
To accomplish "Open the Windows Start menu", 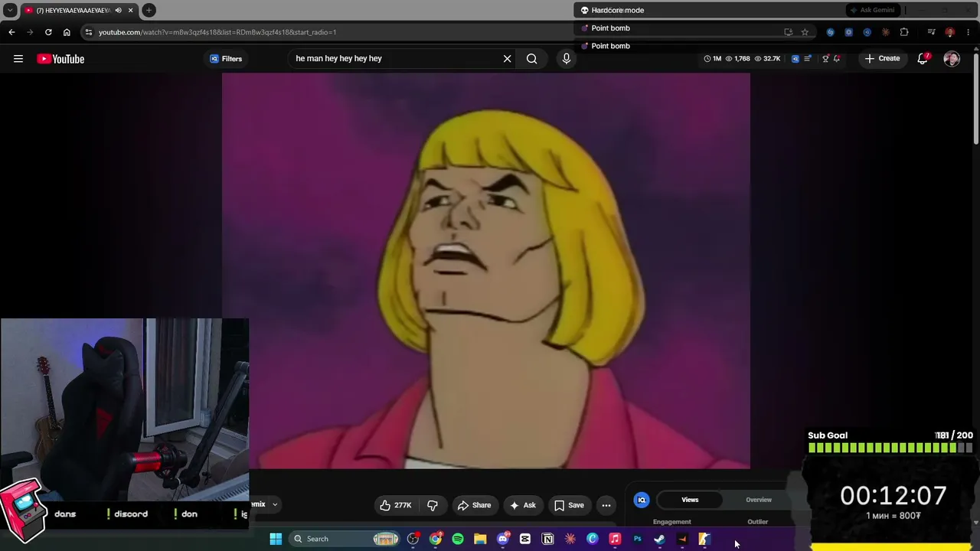I will tap(276, 539).
